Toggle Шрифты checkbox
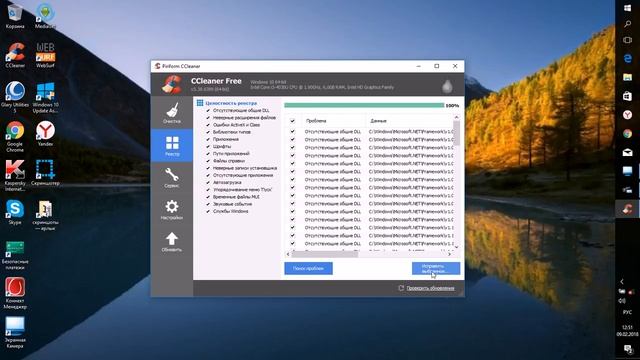The image size is (640, 360). (208, 146)
